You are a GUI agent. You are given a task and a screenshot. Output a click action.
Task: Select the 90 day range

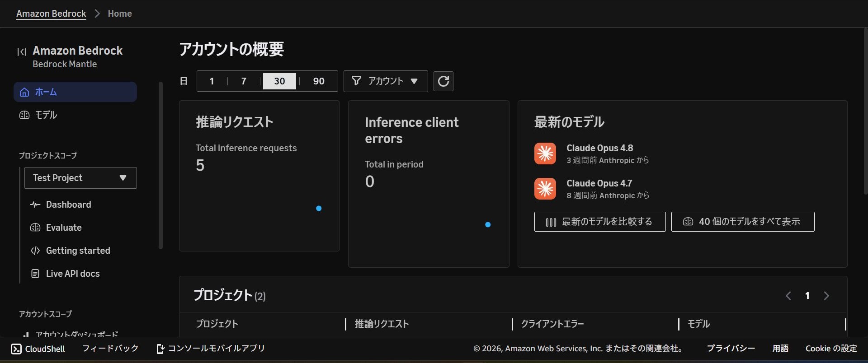[319, 81]
